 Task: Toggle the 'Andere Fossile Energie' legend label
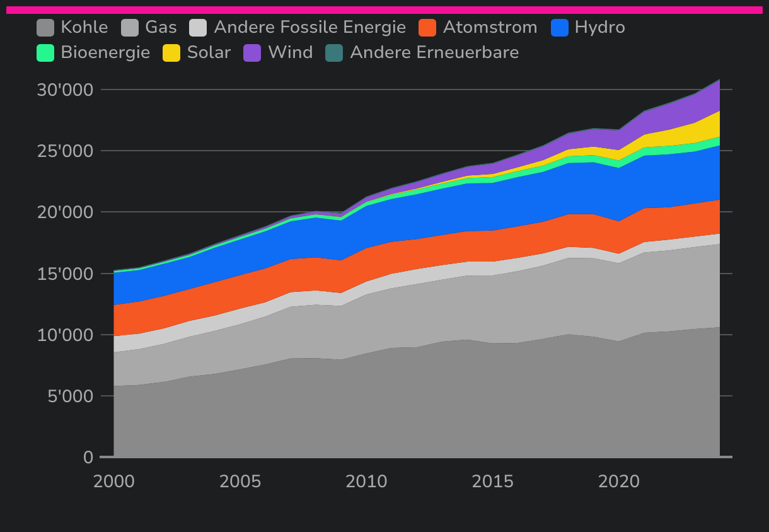tap(309, 28)
